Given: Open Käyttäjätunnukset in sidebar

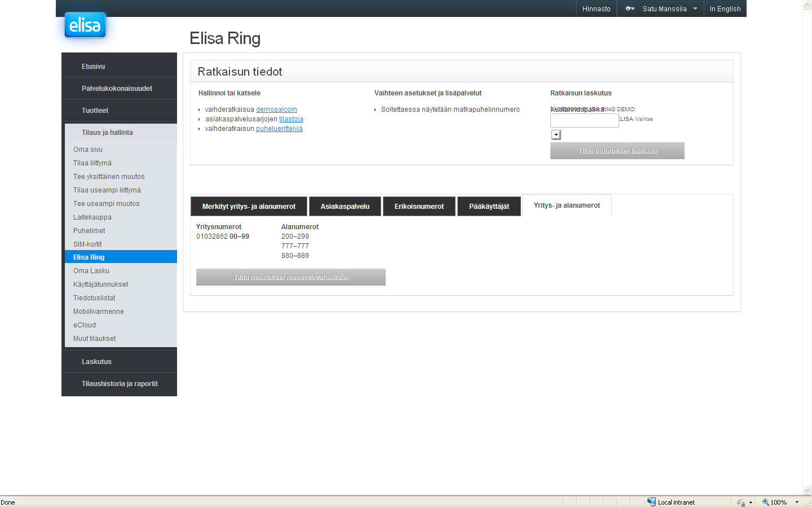Looking at the screenshot, I should click(101, 284).
